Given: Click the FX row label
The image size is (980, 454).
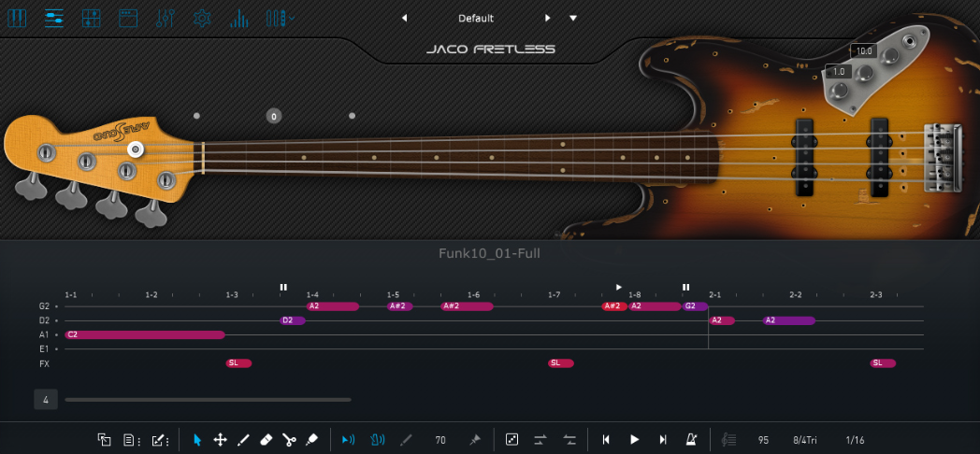Looking at the screenshot, I should [44, 363].
